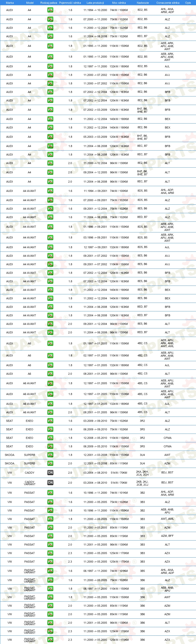Select '85kW / 115KM' in Skoda Superb row
This screenshot has width=196, height=644.
pyautogui.click(x=119, y=463)
